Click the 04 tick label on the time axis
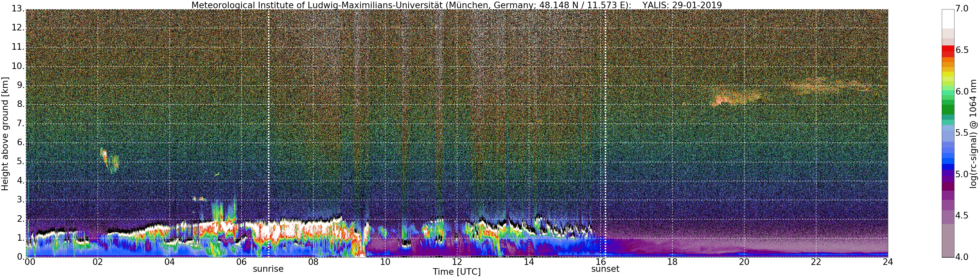Image resolution: width=980 pixels, height=278 pixels. (170, 262)
